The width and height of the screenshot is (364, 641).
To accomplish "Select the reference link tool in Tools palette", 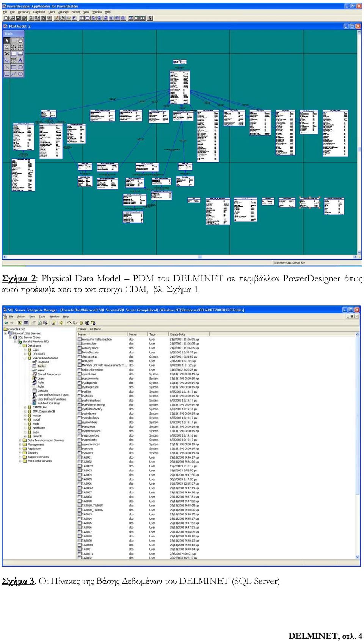I will click(x=6, y=60).
